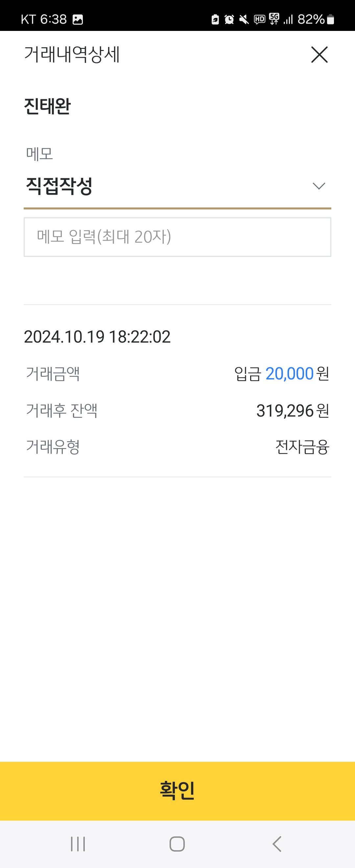The image size is (355, 868).
Task: Go back with the Android back arrow
Action: click(x=277, y=844)
